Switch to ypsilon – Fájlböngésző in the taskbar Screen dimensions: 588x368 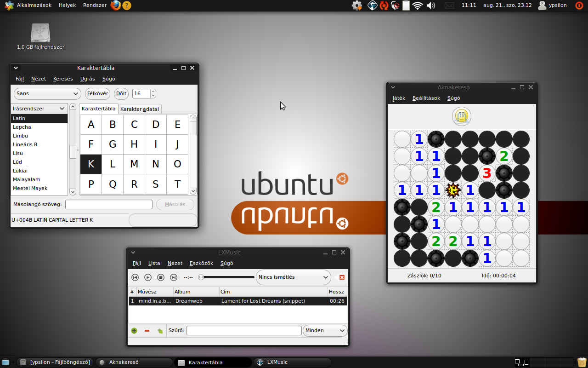tap(56, 362)
